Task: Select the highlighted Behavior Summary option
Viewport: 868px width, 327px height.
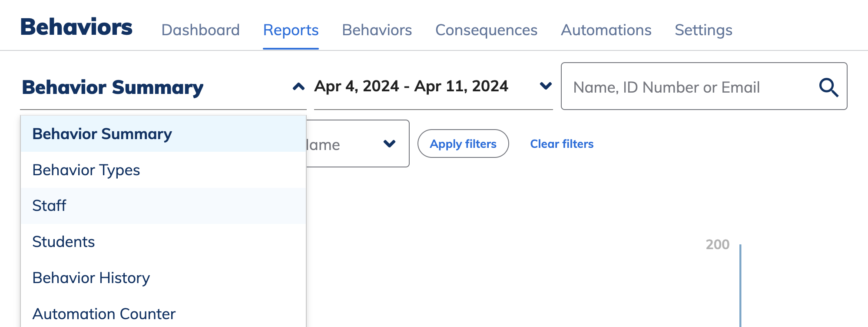Action: click(x=103, y=133)
